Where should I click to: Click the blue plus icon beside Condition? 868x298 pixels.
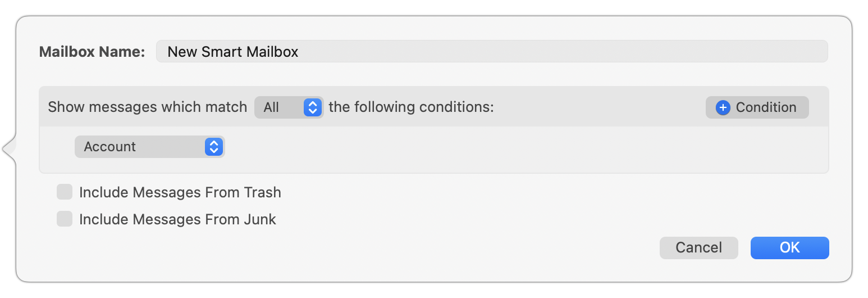pyautogui.click(x=723, y=107)
